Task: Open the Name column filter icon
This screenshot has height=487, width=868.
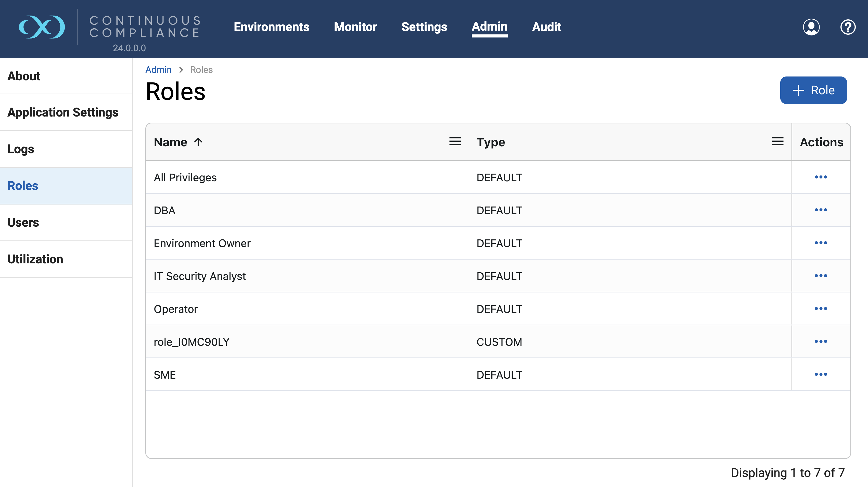Action: (x=455, y=142)
